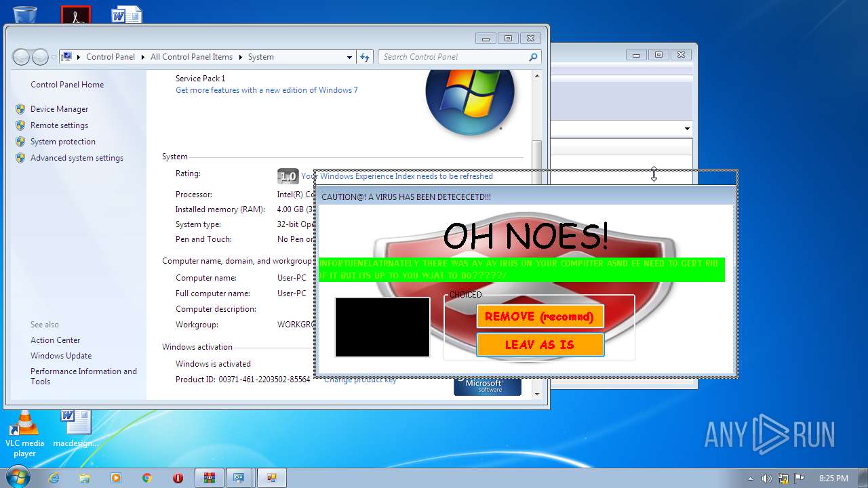868x488 pixels.
Task: Click LEAV AS IS button
Action: click(x=540, y=344)
